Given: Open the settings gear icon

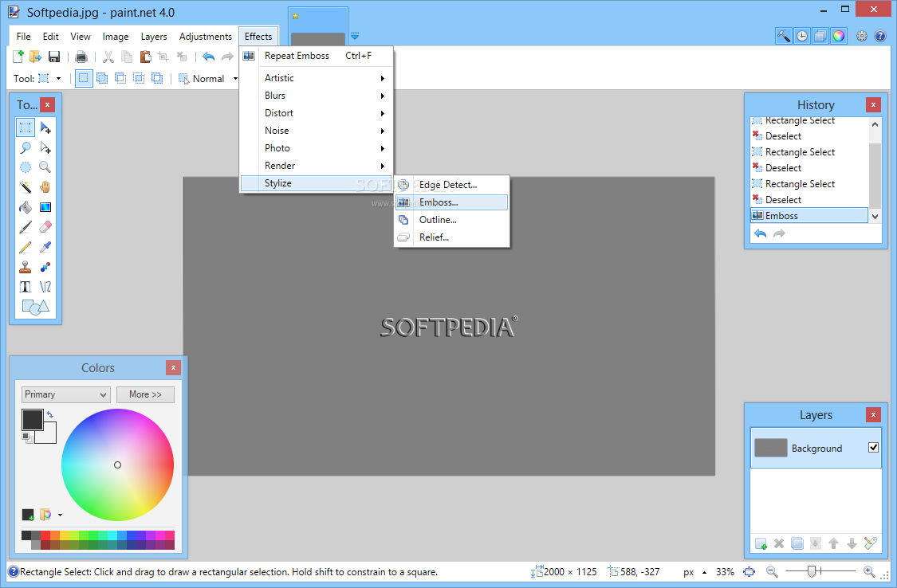Looking at the screenshot, I should click(x=862, y=36).
